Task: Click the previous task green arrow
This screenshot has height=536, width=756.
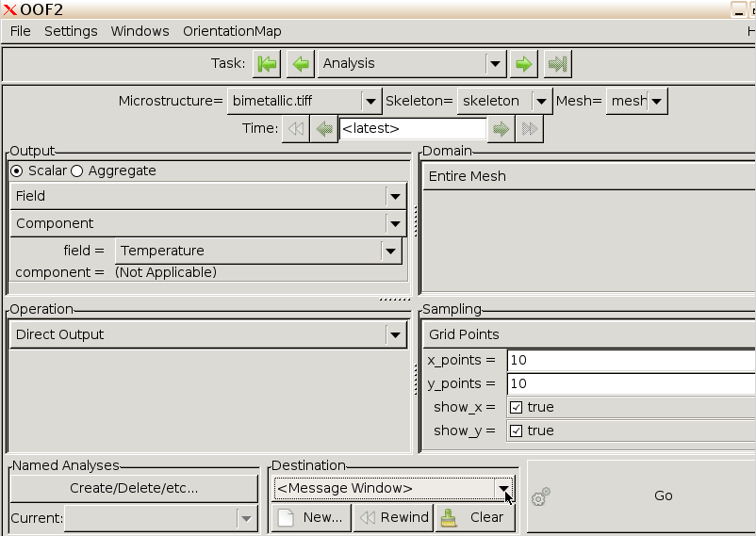Action: click(301, 64)
